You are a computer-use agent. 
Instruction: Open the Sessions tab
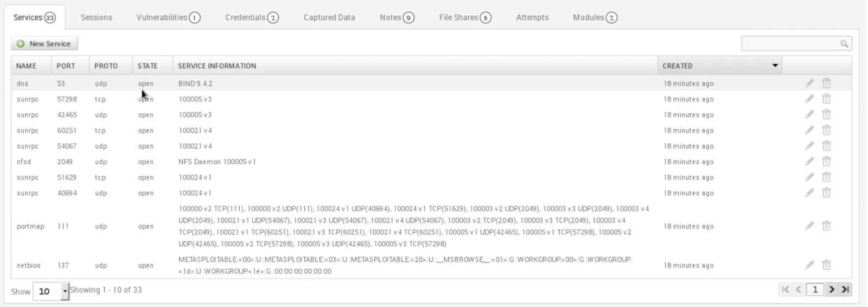click(x=97, y=17)
